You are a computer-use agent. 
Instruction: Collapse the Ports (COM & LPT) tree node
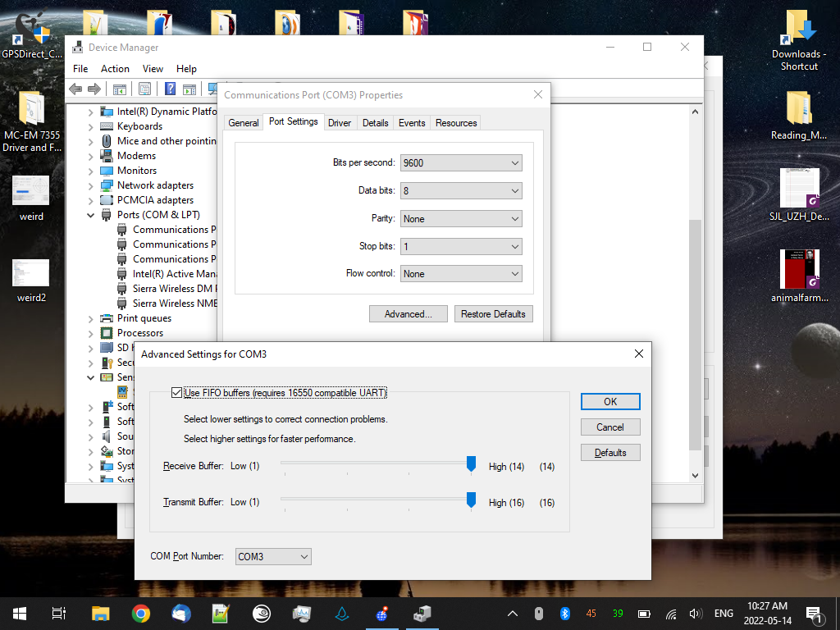[90, 216]
